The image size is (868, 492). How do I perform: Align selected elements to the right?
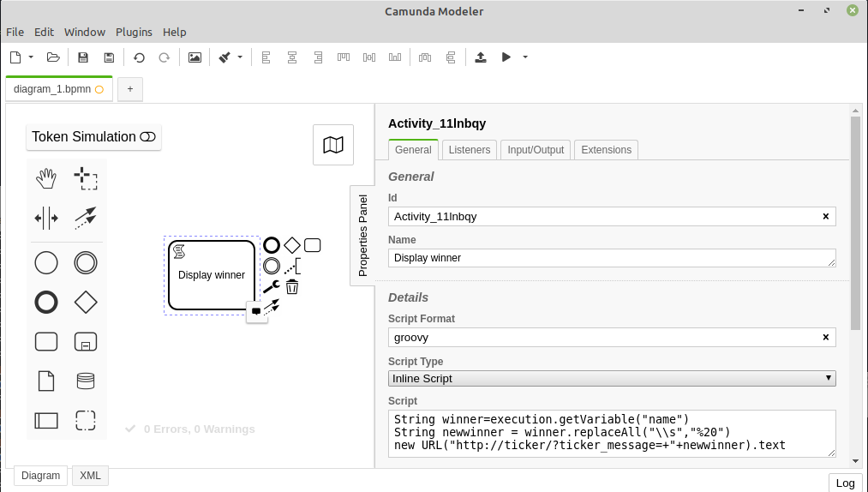coord(318,57)
